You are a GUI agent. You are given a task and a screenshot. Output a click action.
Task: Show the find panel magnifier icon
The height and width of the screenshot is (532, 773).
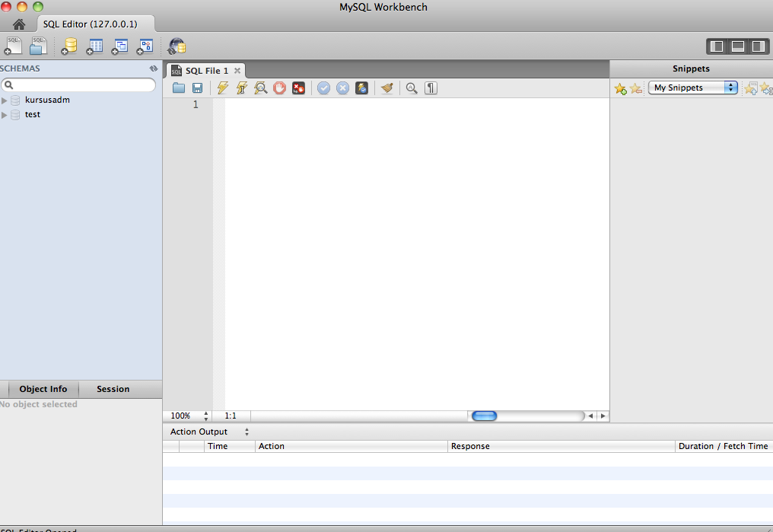click(412, 88)
